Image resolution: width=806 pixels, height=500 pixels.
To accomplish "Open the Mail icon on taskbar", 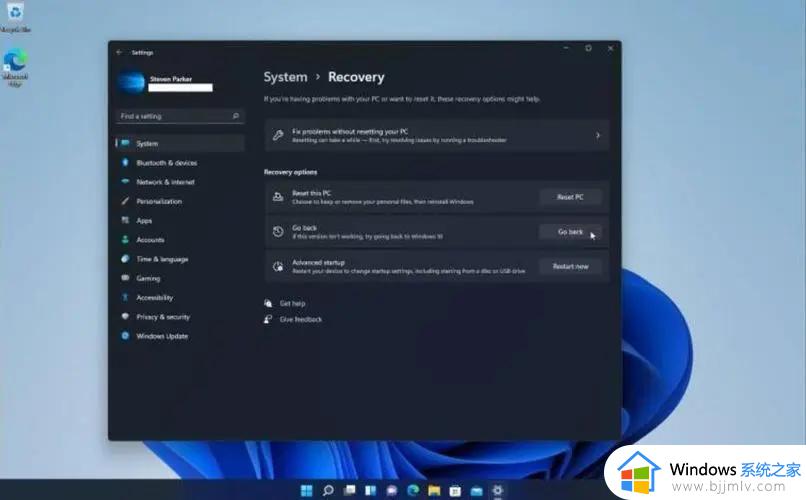I will click(477, 490).
